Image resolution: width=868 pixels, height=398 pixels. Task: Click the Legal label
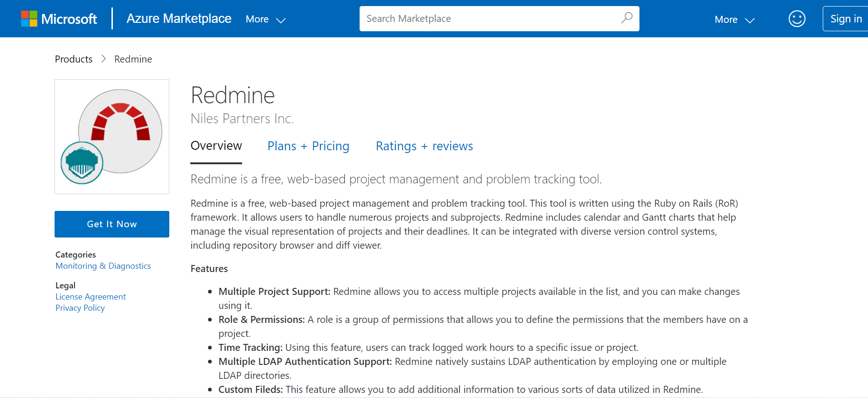[x=65, y=286]
